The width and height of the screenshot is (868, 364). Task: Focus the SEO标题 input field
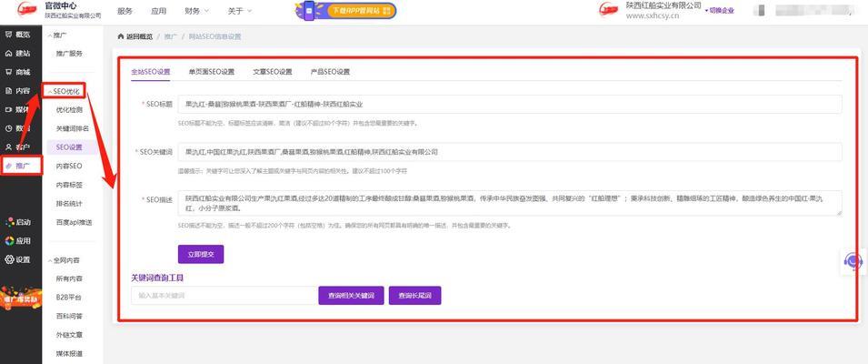[510, 104]
